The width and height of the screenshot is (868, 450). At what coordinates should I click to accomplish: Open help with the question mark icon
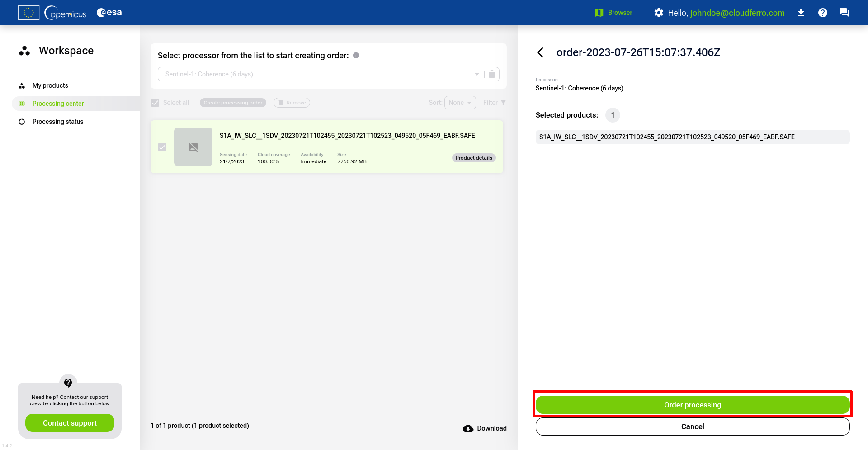[x=822, y=13]
